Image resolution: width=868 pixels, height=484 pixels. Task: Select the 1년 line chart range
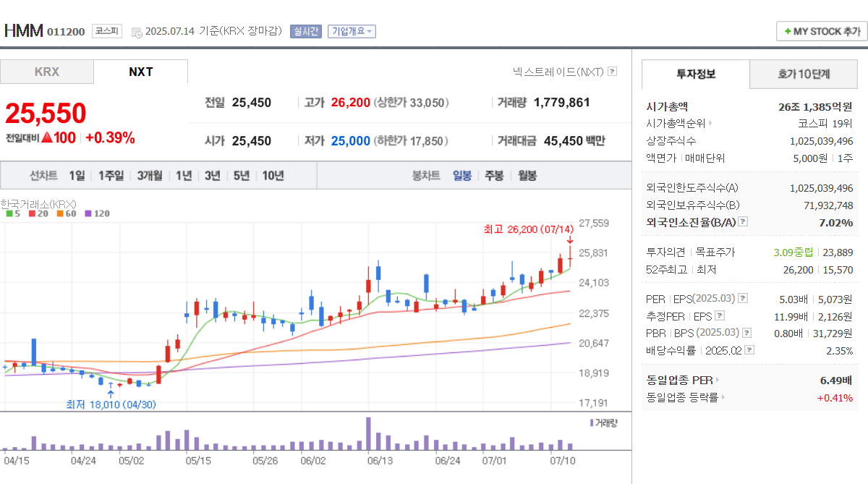[x=184, y=176]
